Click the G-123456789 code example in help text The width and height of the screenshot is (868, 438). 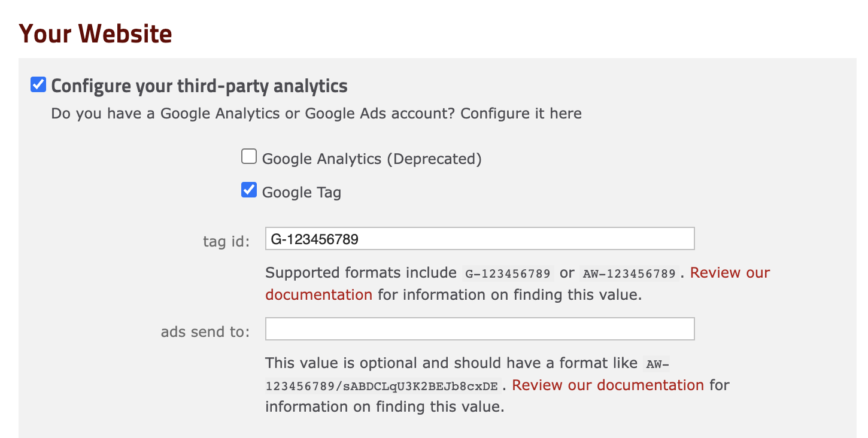pos(508,273)
